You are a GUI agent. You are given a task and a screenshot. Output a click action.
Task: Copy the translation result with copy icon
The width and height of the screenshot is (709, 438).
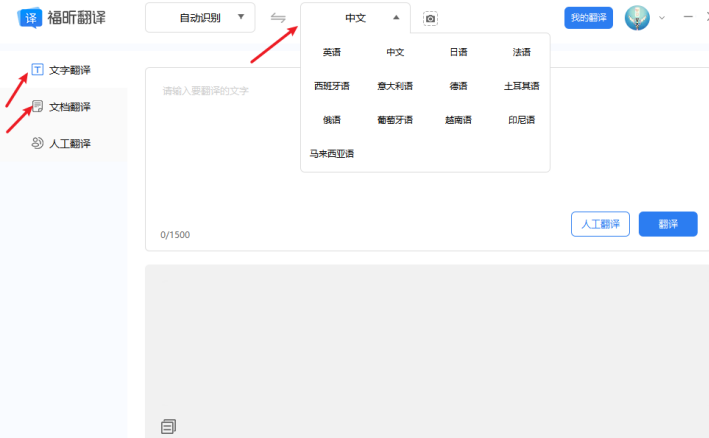pyautogui.click(x=168, y=426)
